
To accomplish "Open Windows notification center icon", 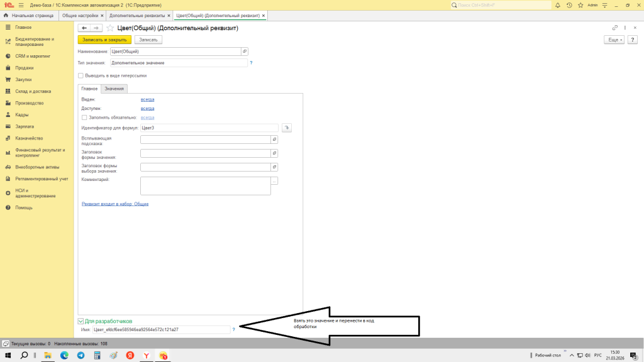I will (x=634, y=356).
